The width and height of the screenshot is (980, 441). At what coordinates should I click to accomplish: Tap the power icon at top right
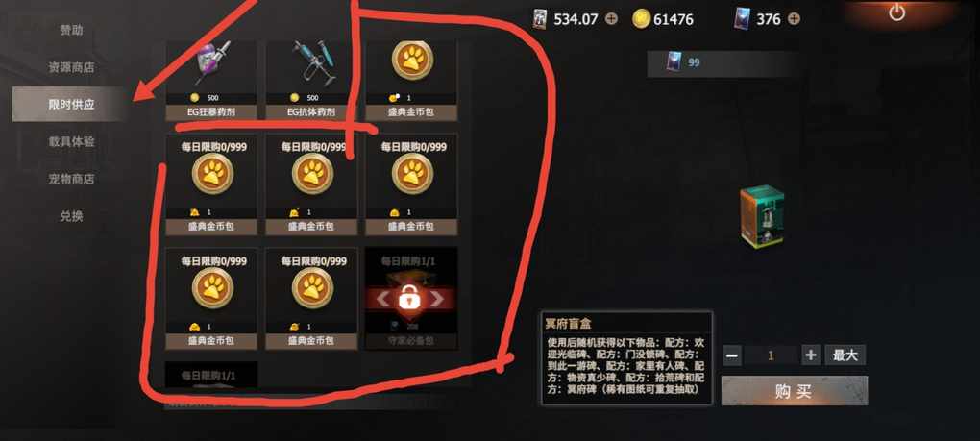tap(896, 12)
